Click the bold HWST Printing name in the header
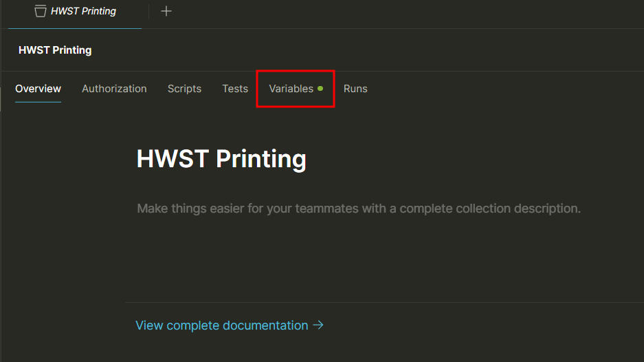Image resolution: width=644 pixels, height=362 pixels. (55, 50)
